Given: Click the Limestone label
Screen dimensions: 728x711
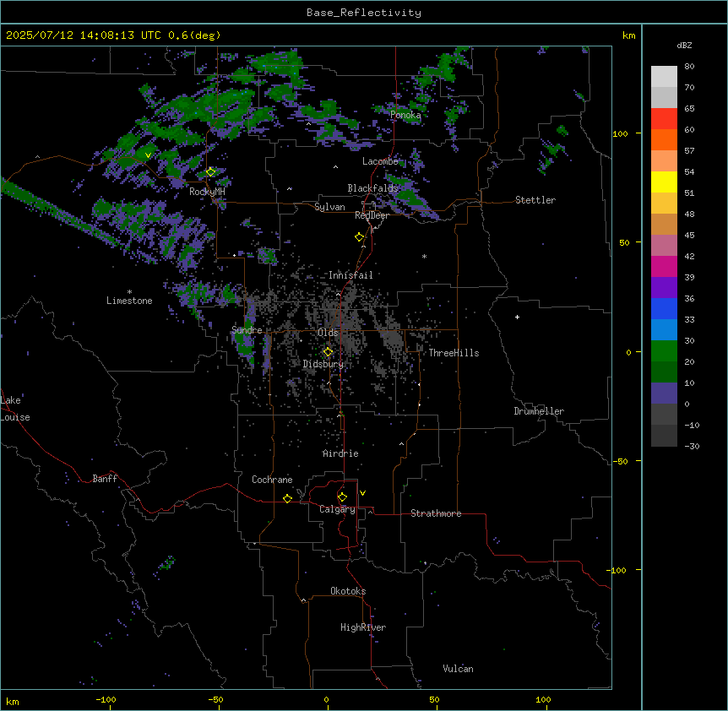Looking at the screenshot, I should (129, 301).
